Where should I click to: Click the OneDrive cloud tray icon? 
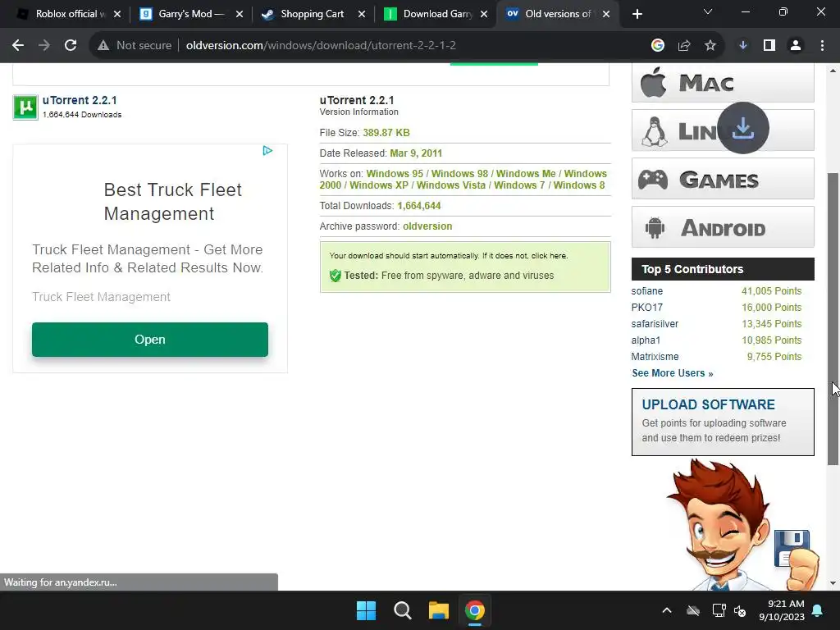tap(693, 610)
